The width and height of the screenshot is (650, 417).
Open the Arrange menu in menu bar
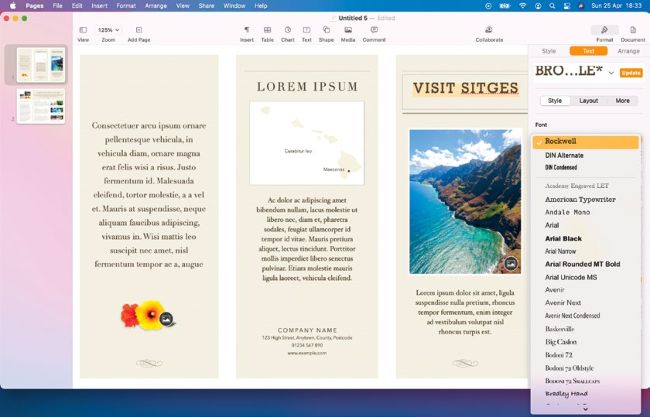tap(154, 5)
